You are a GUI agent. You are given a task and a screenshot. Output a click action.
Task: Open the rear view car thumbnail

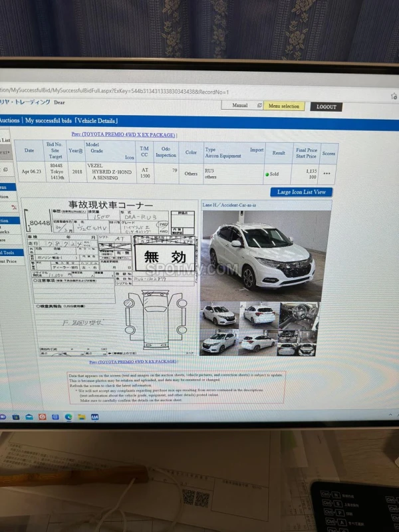(259, 315)
